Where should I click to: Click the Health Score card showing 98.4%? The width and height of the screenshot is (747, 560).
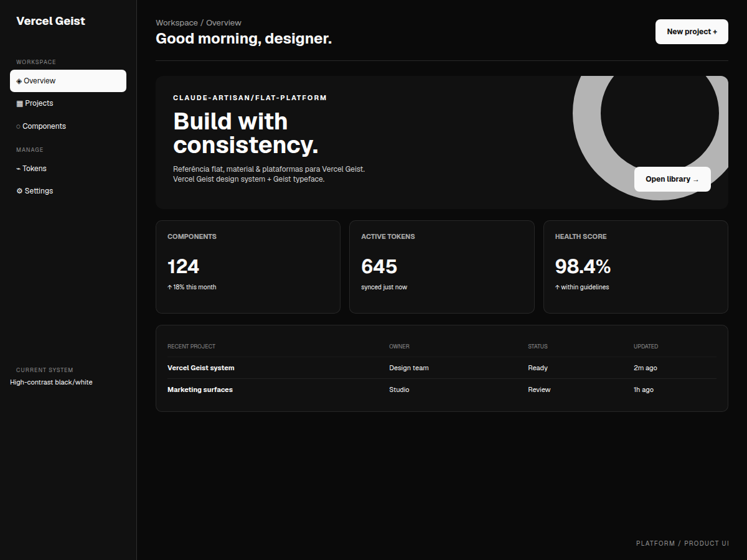click(636, 267)
